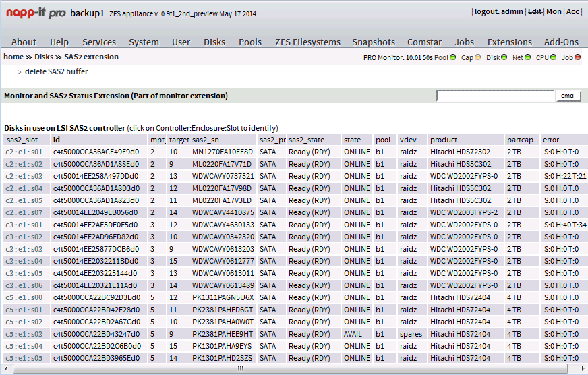588x375 pixels.
Task: Select the spares vdev cell
Action: [x=411, y=334]
